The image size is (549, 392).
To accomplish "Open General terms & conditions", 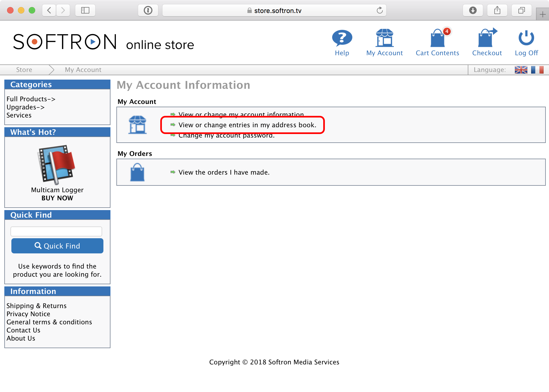I will point(49,322).
